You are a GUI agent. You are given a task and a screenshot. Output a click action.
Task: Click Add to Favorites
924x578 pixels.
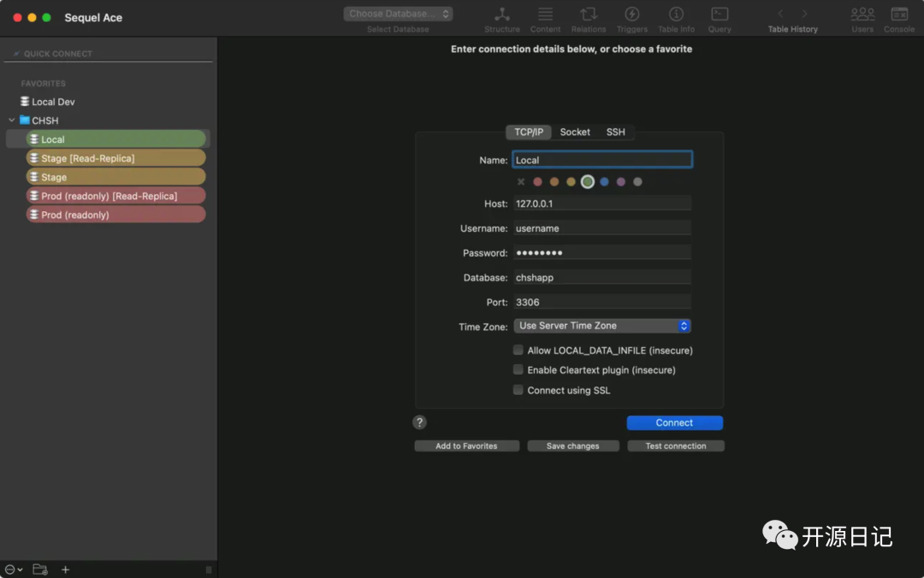pyautogui.click(x=466, y=446)
